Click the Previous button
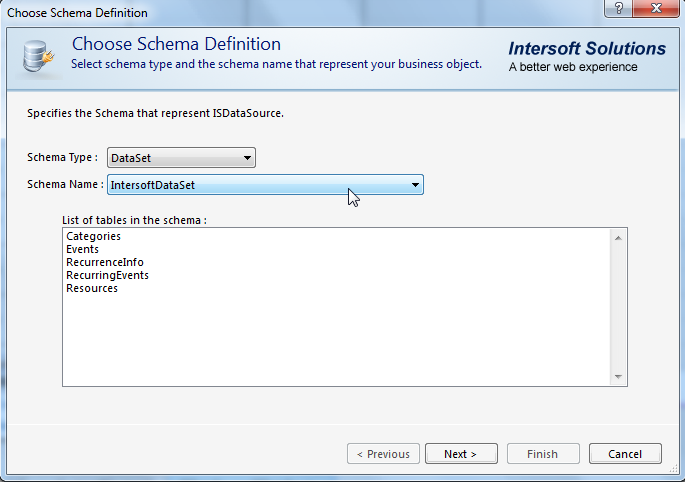 [383, 454]
